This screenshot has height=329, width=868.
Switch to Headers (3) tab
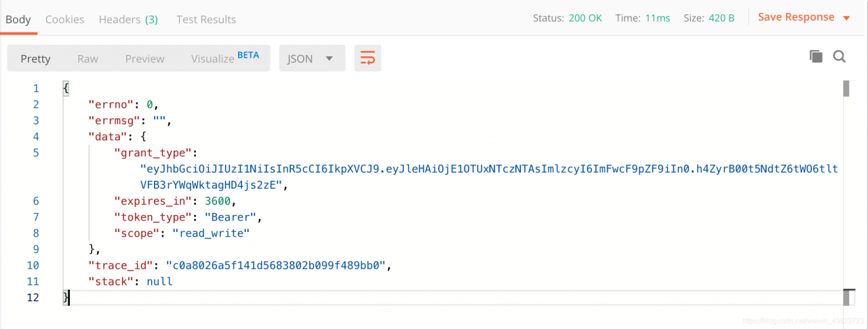point(128,19)
